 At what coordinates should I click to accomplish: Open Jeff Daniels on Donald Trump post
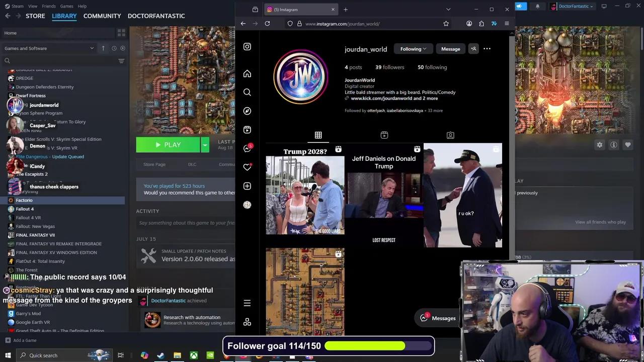click(384, 195)
